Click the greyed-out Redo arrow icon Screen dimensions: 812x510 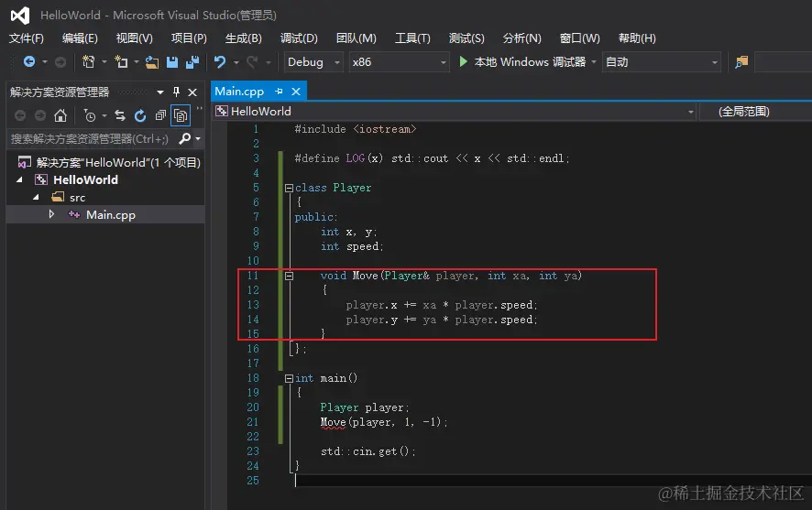coord(252,62)
